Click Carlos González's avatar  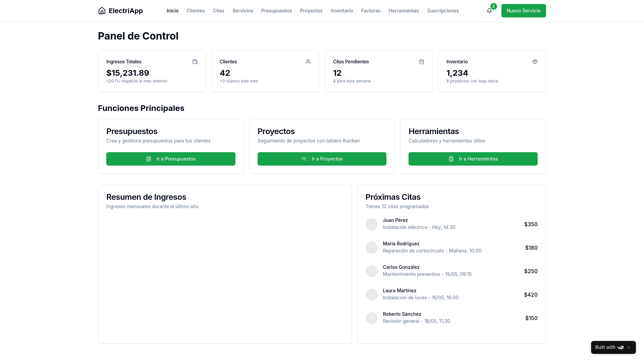point(372,271)
